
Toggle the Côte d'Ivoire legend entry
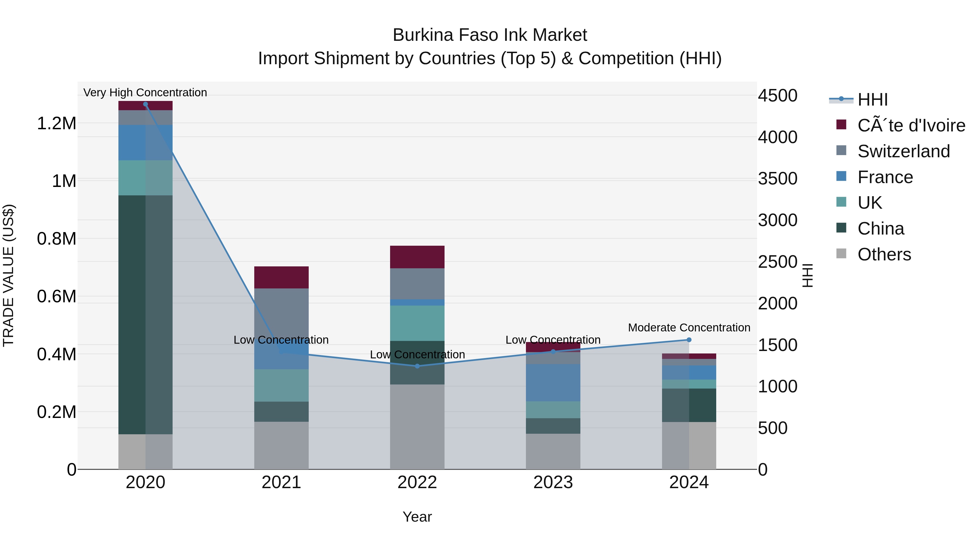click(x=901, y=125)
